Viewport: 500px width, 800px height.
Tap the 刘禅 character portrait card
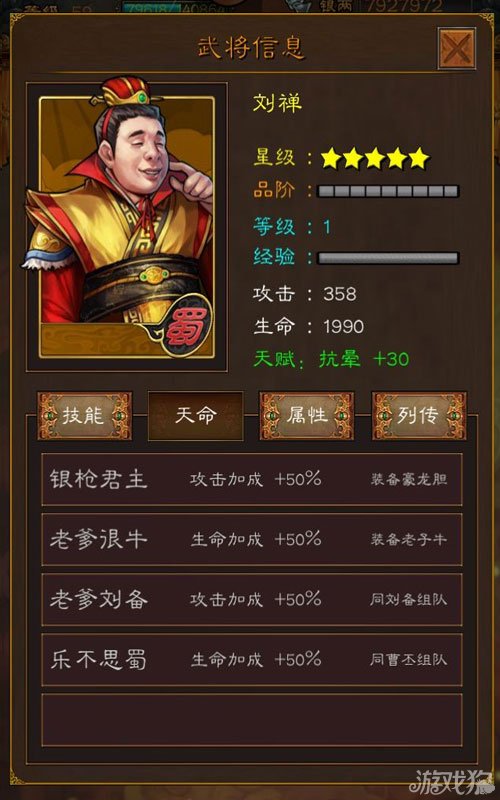point(127,227)
